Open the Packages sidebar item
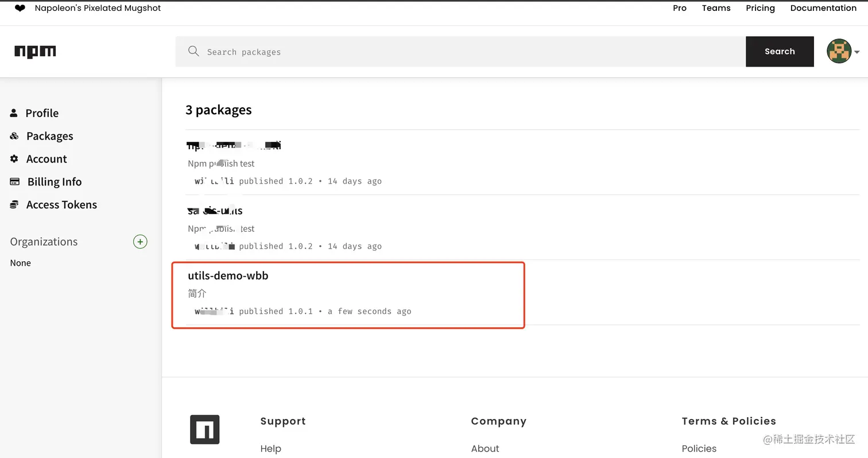 [50, 136]
